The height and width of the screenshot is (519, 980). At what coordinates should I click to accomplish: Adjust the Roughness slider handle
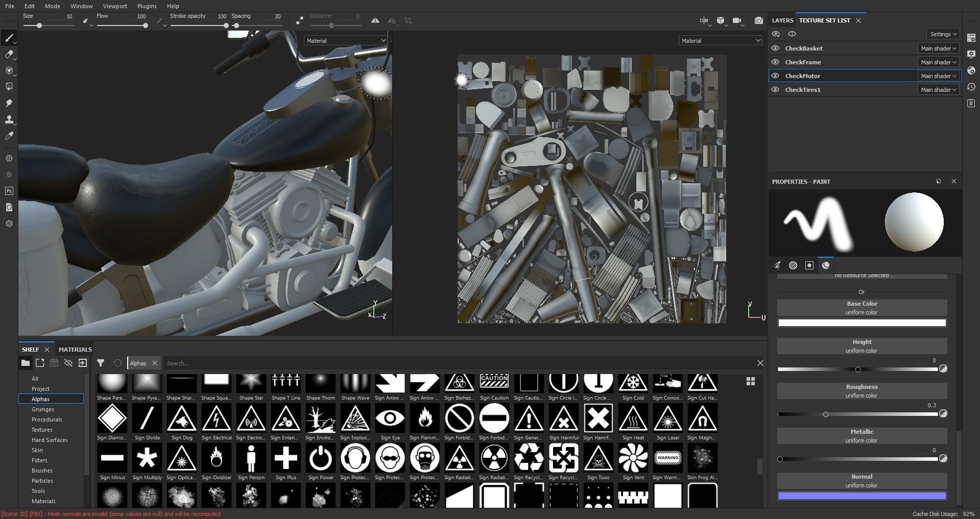click(826, 414)
